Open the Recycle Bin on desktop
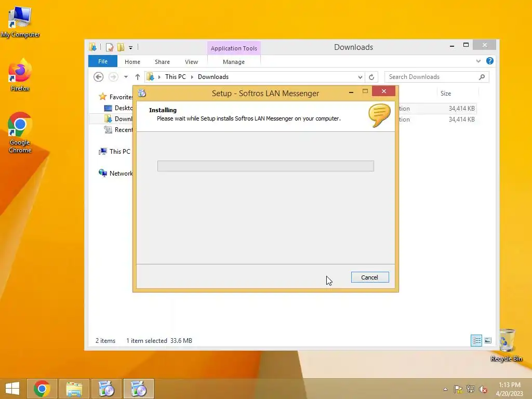 tap(506, 345)
